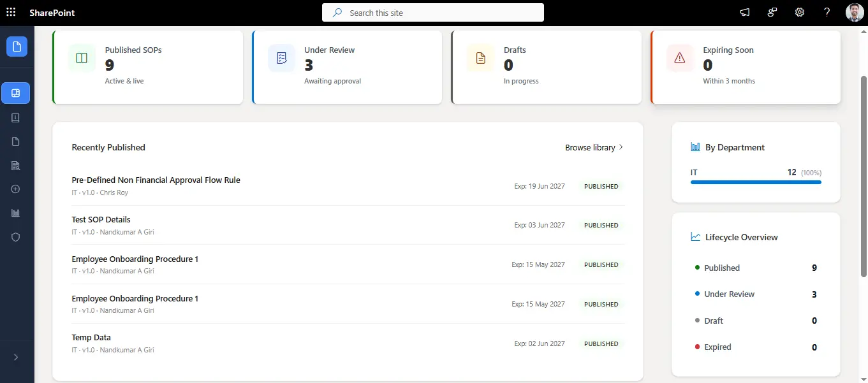Viewport: 868px width, 383px height.
Task: Click "Exp: 19 Jun 2027" date
Action: coord(540,187)
